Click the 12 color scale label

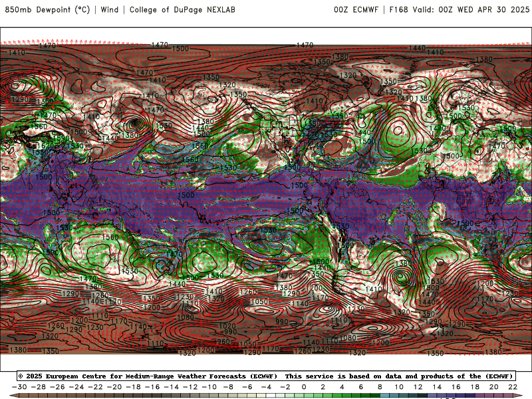(x=418, y=387)
